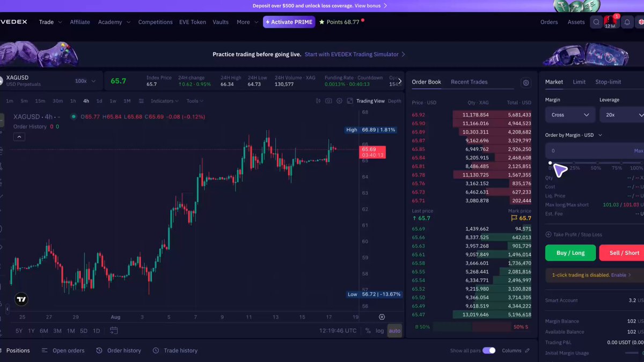Open the Competitions menu item
This screenshot has width=644, height=362.
pyautogui.click(x=155, y=22)
